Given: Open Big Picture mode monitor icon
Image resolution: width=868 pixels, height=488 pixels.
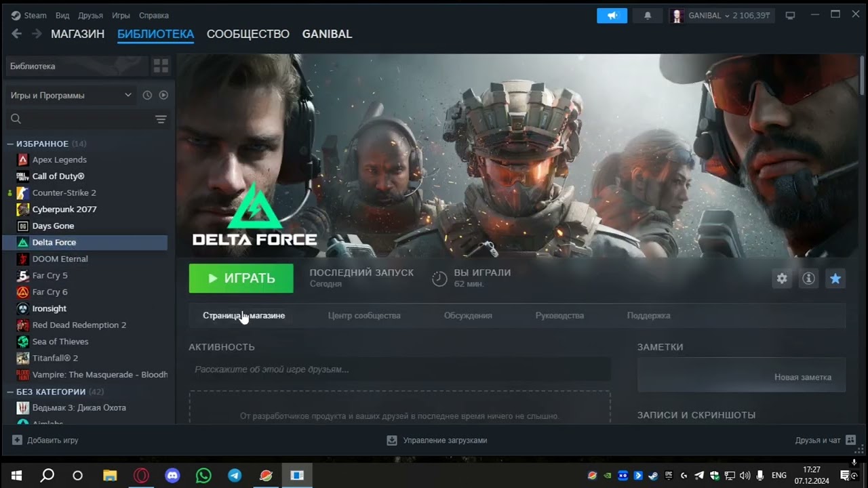Looking at the screenshot, I should click(x=790, y=16).
